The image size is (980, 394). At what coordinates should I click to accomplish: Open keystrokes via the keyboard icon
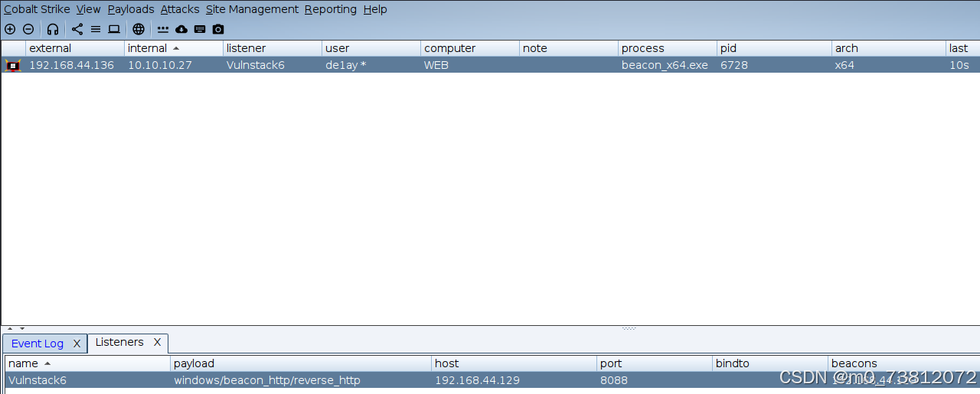pos(200,29)
